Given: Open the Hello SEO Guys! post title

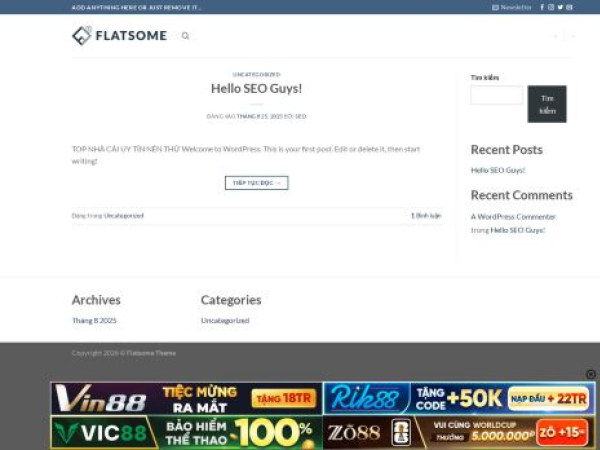Looking at the screenshot, I should tap(256, 88).
